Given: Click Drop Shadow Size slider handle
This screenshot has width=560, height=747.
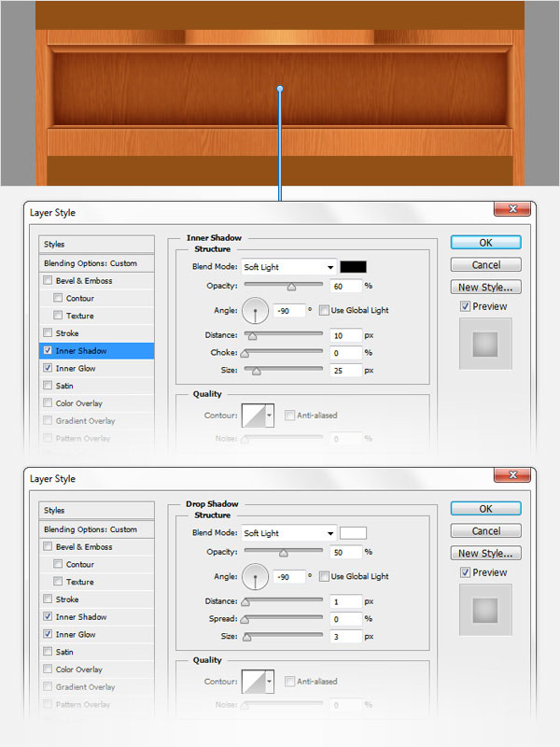Looking at the screenshot, I should 247,638.
